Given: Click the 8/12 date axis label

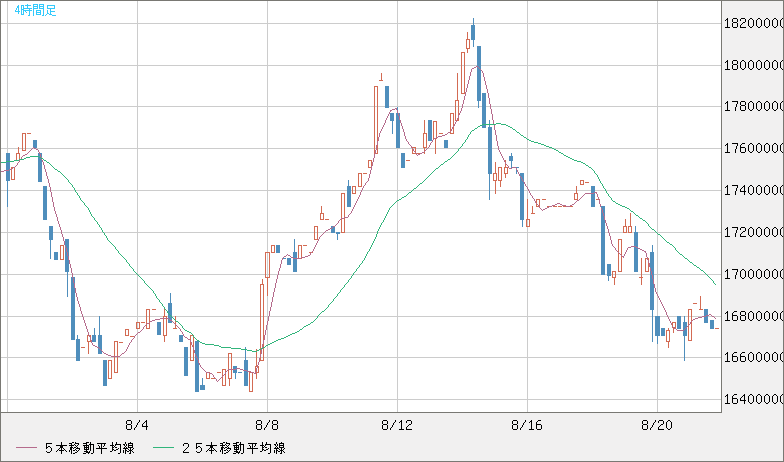Looking at the screenshot, I should tap(397, 426).
